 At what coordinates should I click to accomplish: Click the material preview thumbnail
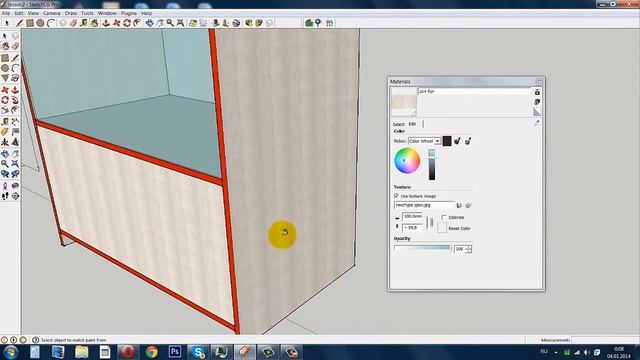pos(404,102)
